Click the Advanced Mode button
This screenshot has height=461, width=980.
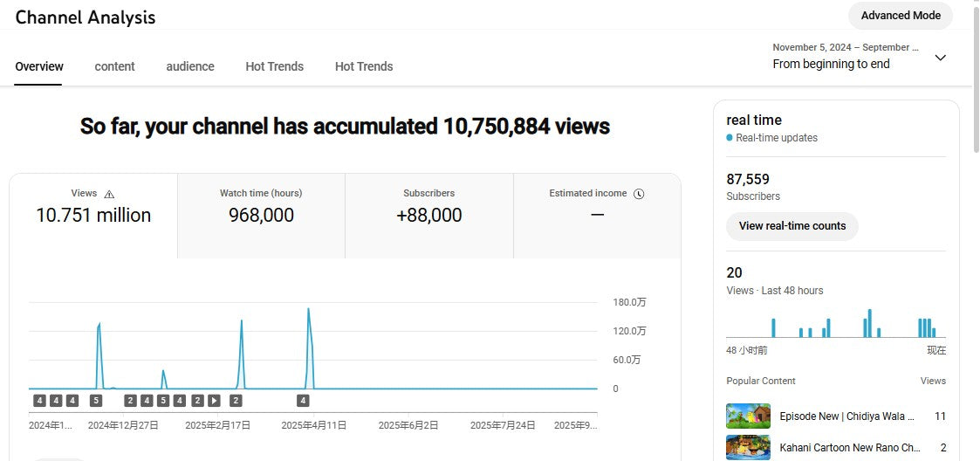901,16
